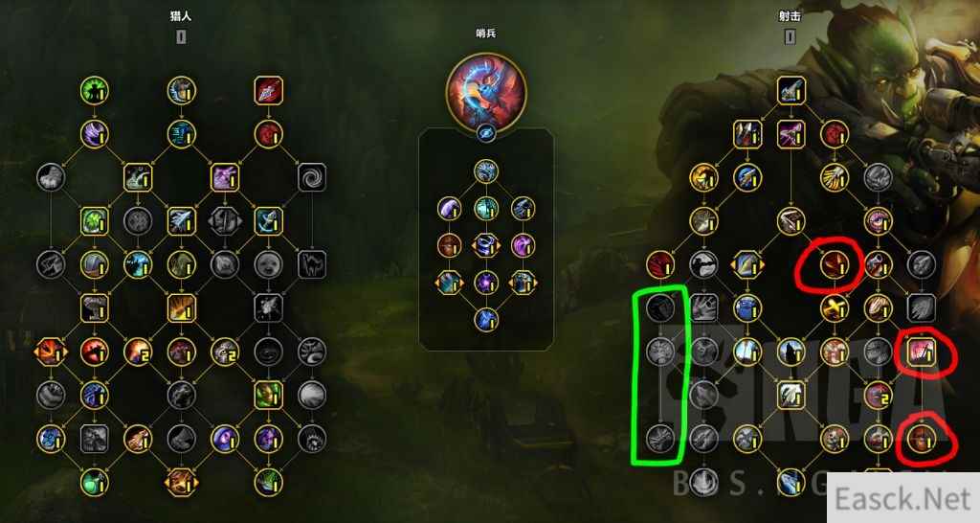Click the grey spiral swirl talent node
This screenshot has height=523, width=980.
pos(312,177)
